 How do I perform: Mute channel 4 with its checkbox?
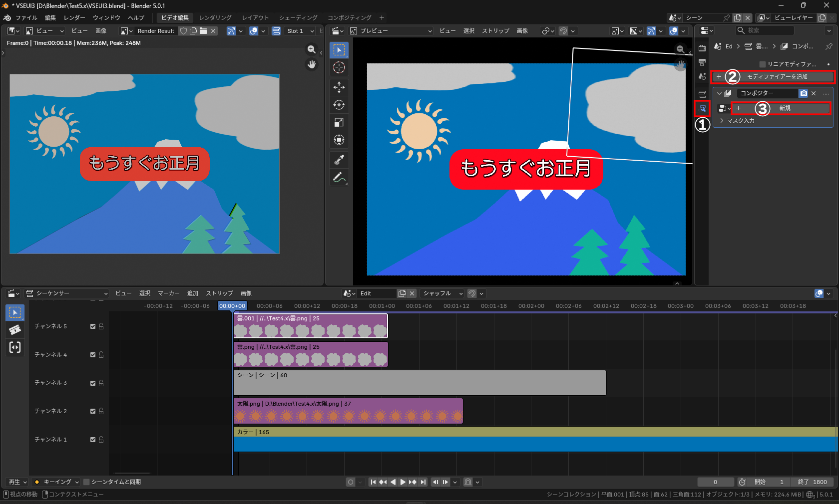click(x=93, y=355)
